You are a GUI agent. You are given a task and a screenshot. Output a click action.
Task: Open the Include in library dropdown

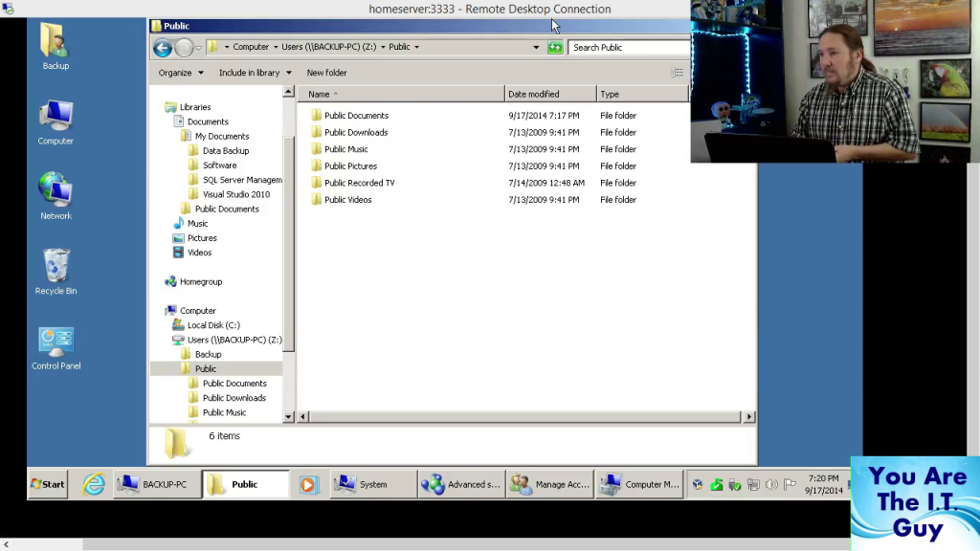pos(255,73)
